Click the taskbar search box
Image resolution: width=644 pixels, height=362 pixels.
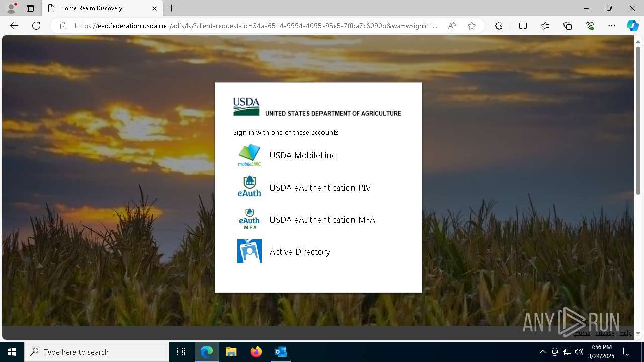coord(97,352)
